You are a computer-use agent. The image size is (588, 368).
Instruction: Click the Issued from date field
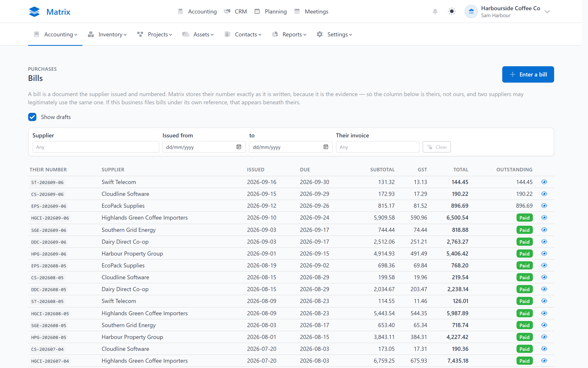pyautogui.click(x=204, y=147)
